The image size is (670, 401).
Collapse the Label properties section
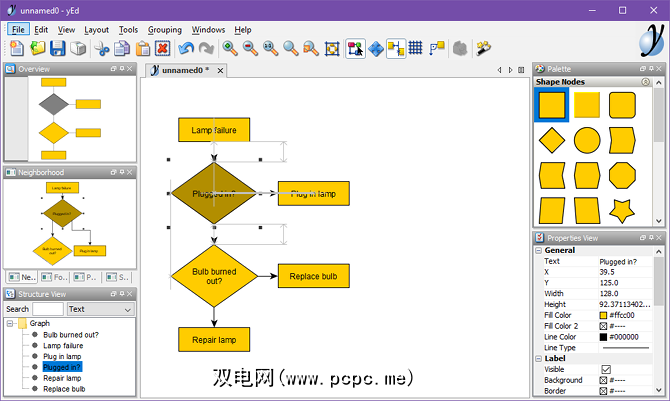pyautogui.click(x=539, y=359)
